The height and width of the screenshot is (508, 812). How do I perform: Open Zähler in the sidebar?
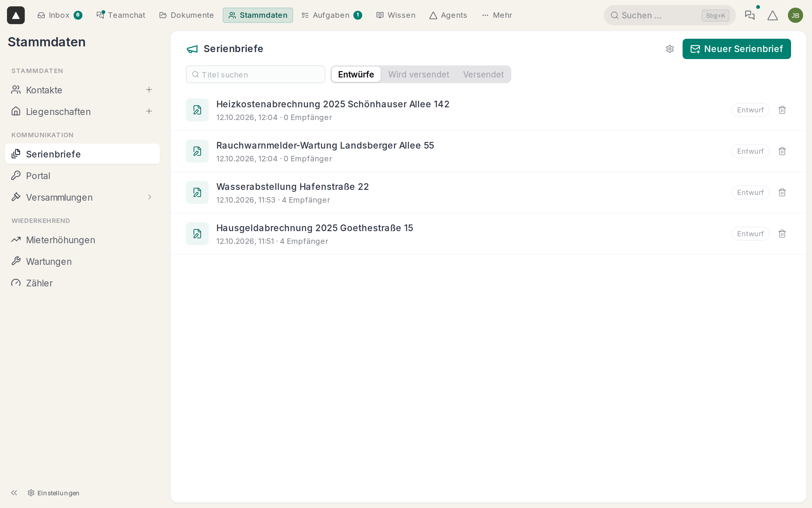[82, 283]
